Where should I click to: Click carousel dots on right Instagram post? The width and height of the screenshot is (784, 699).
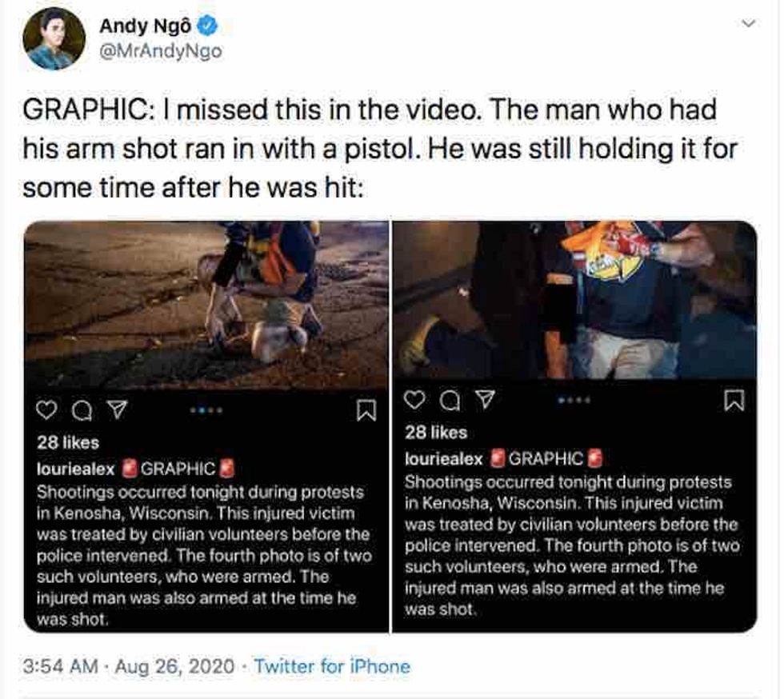(x=574, y=400)
